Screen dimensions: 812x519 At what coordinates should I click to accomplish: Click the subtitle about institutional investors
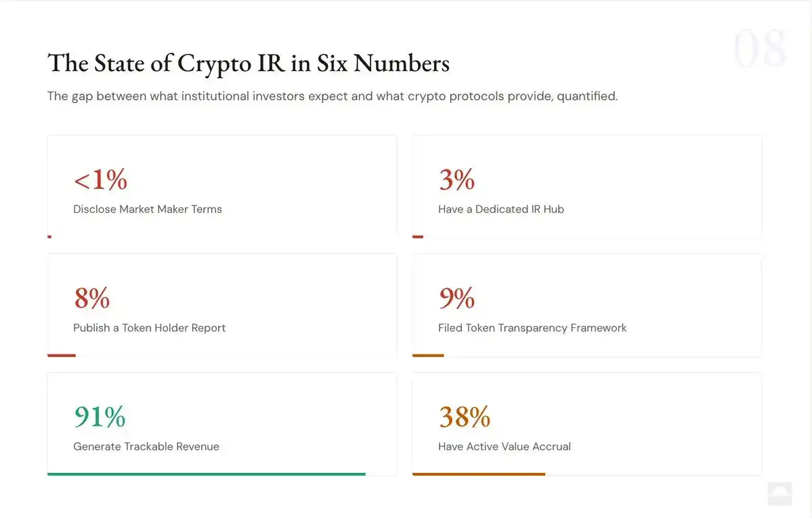(x=332, y=96)
